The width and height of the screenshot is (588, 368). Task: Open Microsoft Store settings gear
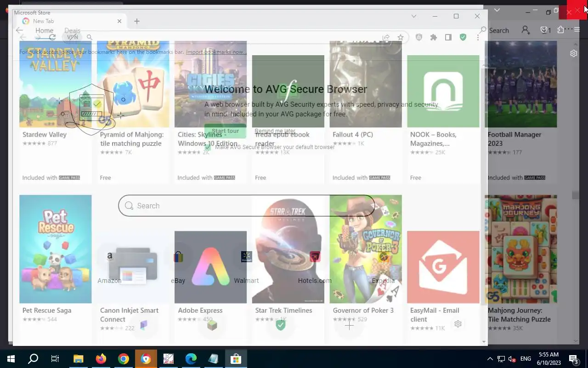574,53
